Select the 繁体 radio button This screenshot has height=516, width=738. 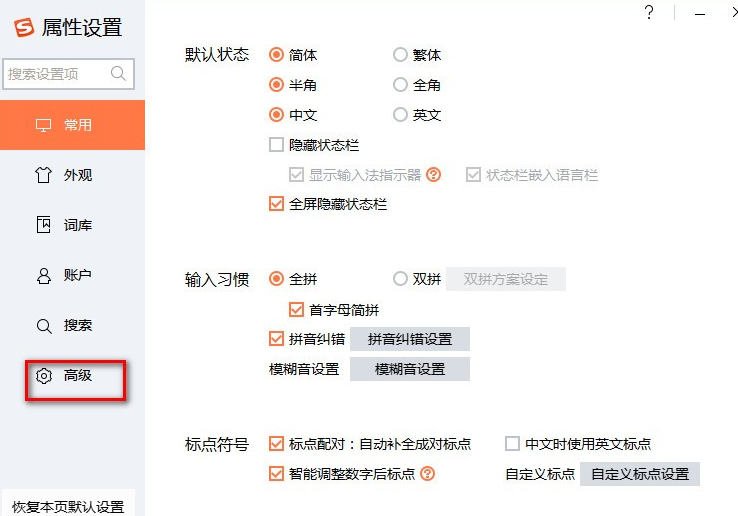click(400, 55)
